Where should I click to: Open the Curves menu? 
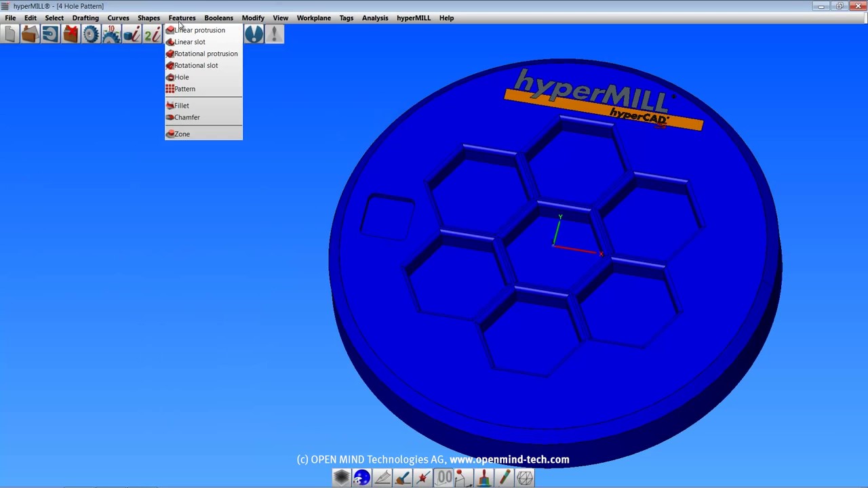pyautogui.click(x=118, y=18)
